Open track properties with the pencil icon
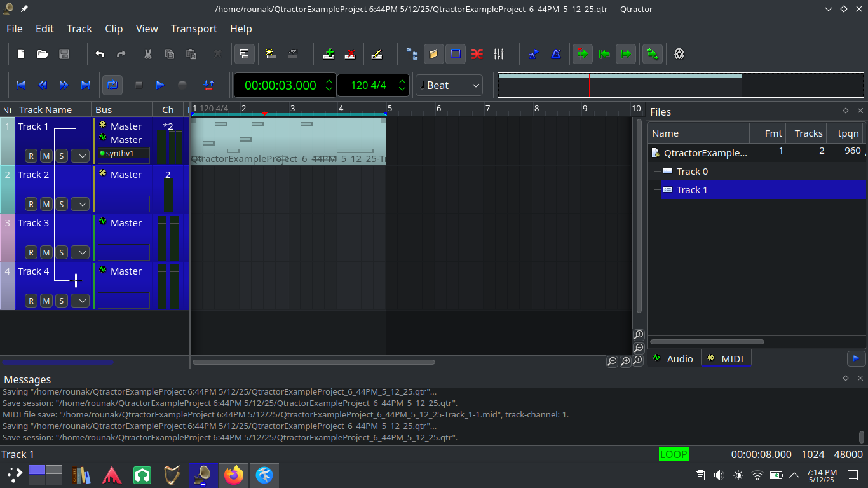This screenshot has width=868, height=488. (x=377, y=54)
